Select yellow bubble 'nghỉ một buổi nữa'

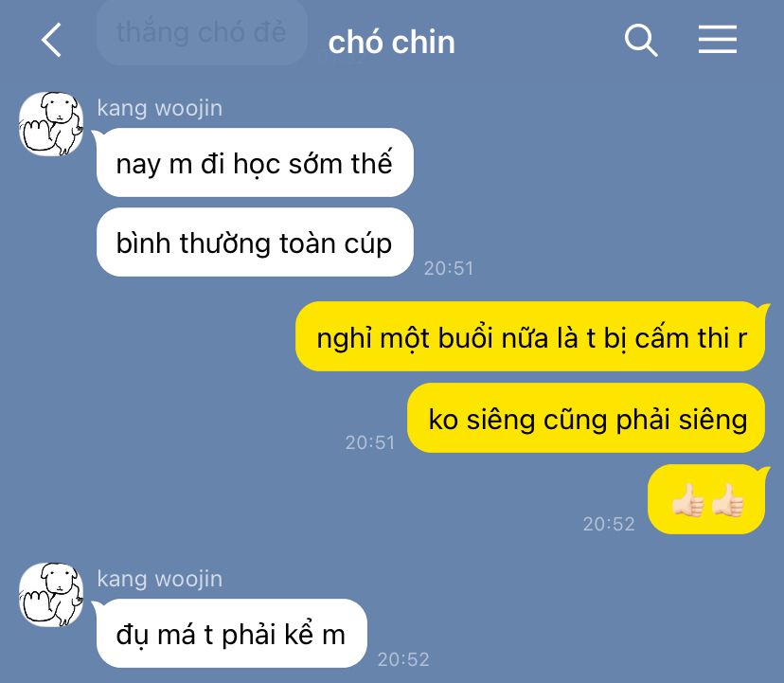tap(530, 336)
